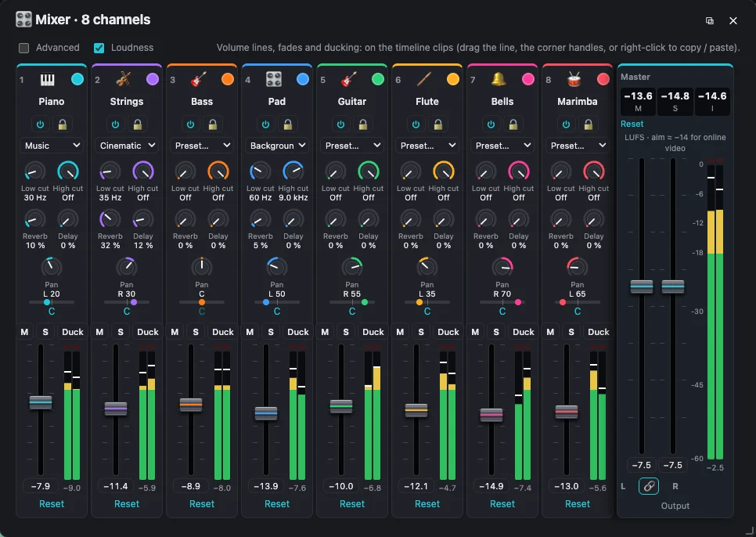The image size is (756, 537).
Task: Click the Flute pan center C marker
Action: point(427,312)
